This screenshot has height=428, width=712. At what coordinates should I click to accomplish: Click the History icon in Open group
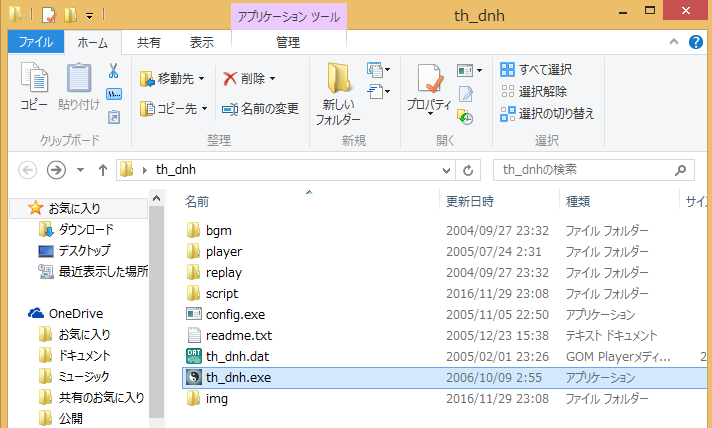click(x=465, y=117)
